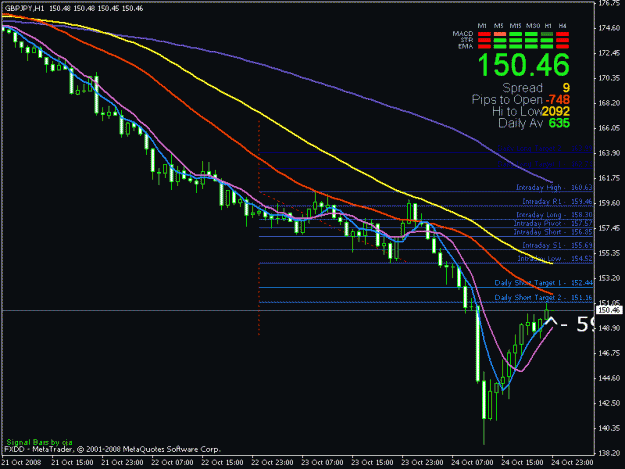The width and height of the screenshot is (625, 469).
Task: Click the Daily Long Target 1 level label
Action: click(545, 164)
